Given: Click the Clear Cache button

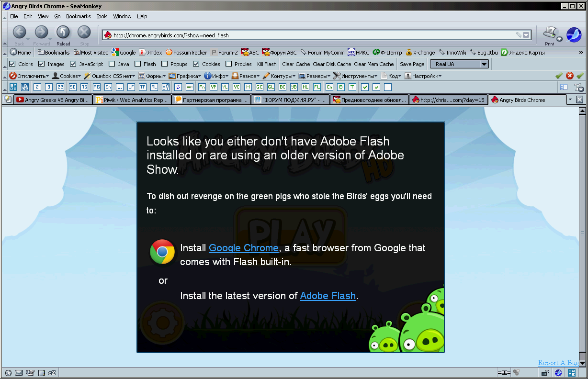Looking at the screenshot, I should pyautogui.click(x=296, y=64).
